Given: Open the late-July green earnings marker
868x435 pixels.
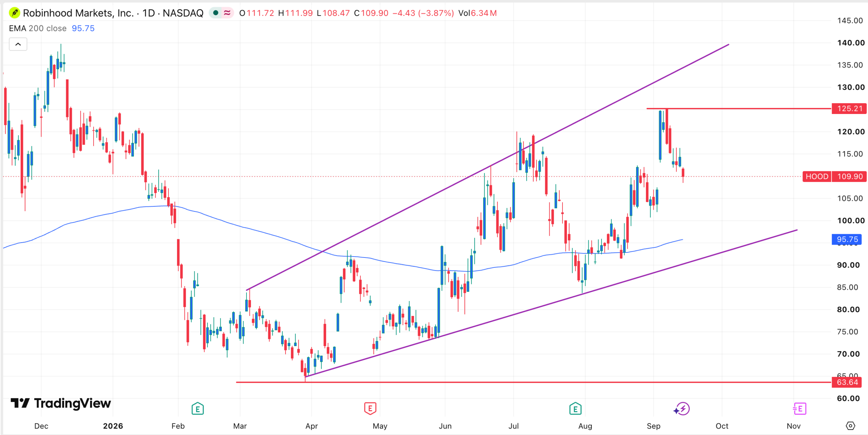Looking at the screenshot, I should (x=575, y=409).
